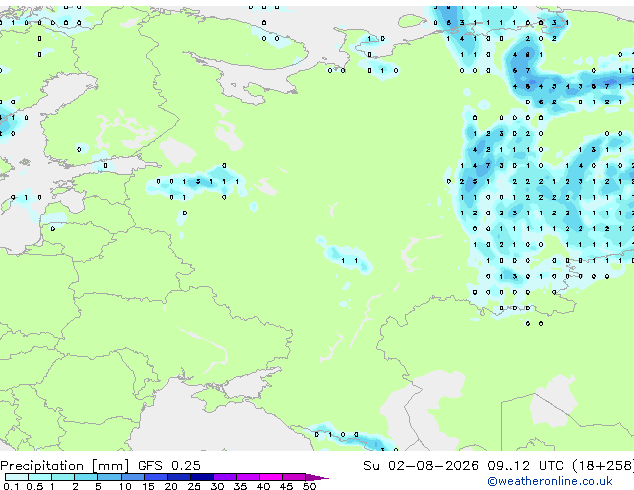Click the legend number label '50'

[309, 486]
